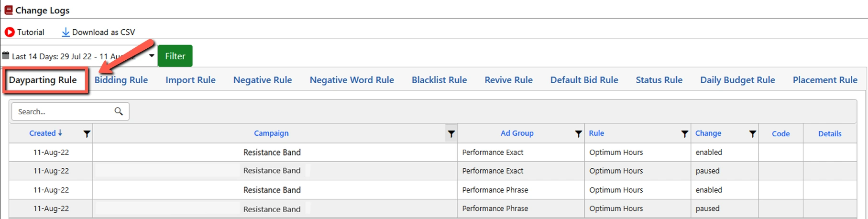Go to the Placement Rule tab
The image size is (868, 219).
pos(825,80)
